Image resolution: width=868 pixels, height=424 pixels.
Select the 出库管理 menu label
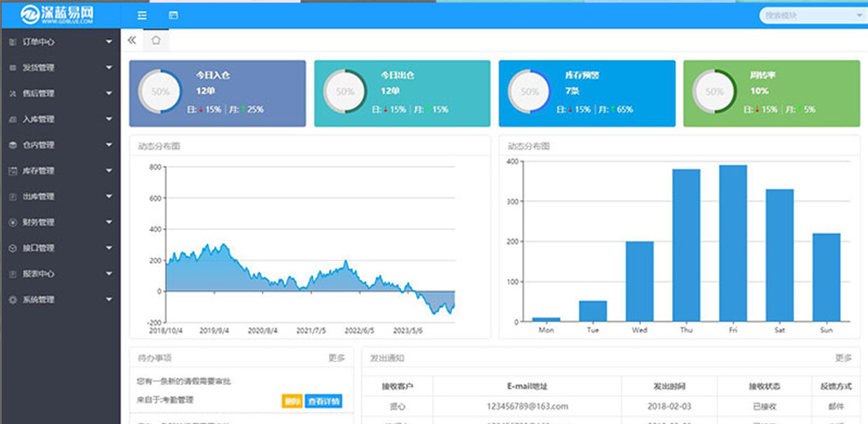[x=38, y=197]
